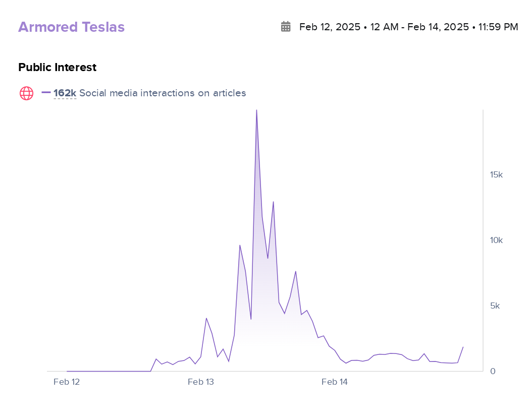Click the purple legend line swatch
The image size is (530, 420).
click(46, 93)
